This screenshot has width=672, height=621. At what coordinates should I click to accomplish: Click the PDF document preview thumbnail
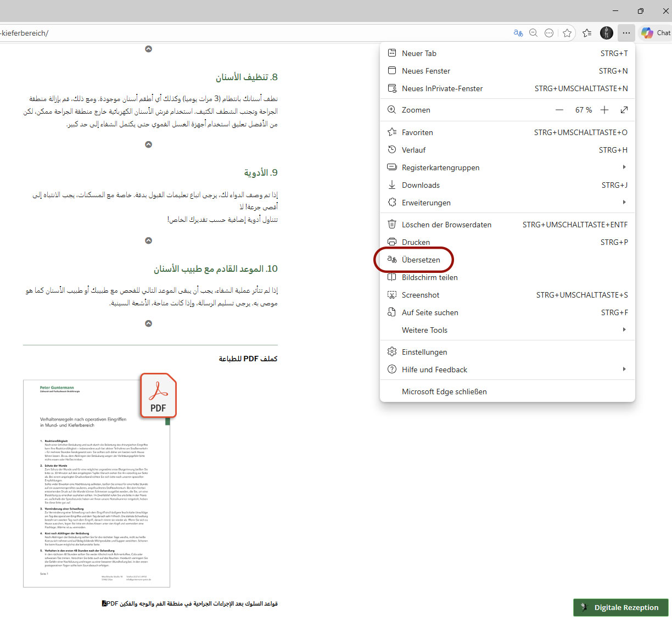97,483
